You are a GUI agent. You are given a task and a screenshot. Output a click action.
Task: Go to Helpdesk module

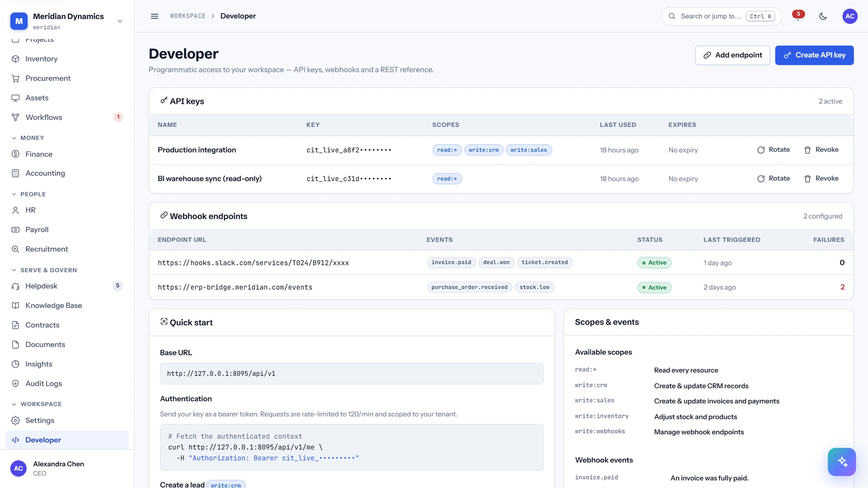point(67,286)
